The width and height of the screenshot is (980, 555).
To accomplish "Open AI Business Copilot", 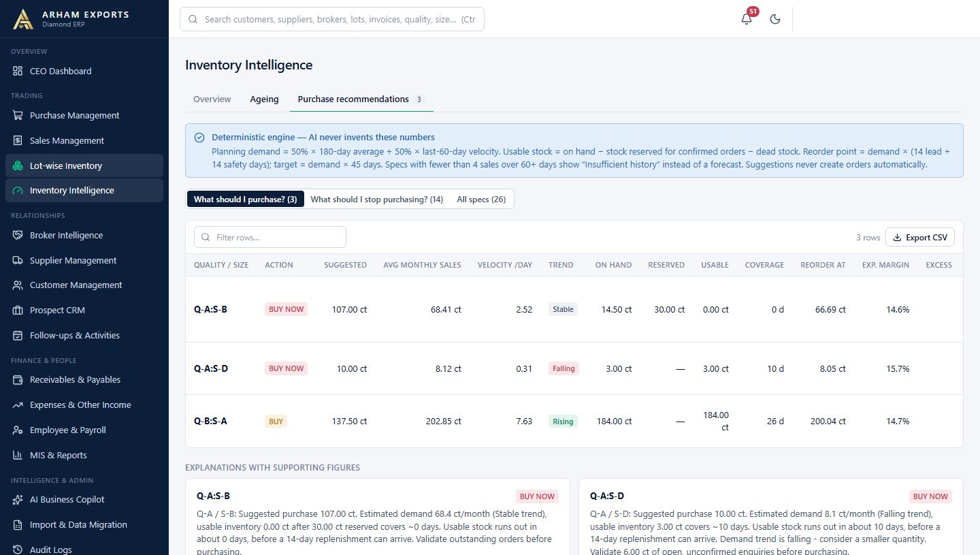I will click(84, 499).
